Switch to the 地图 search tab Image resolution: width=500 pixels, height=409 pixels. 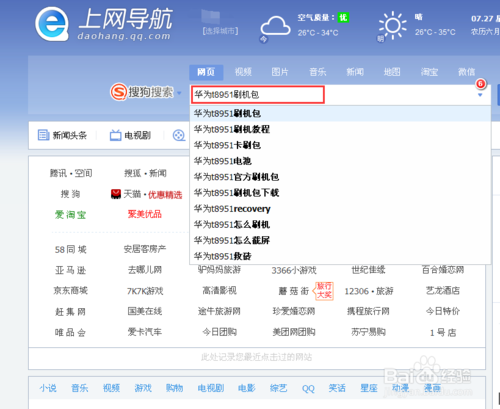[392, 72]
